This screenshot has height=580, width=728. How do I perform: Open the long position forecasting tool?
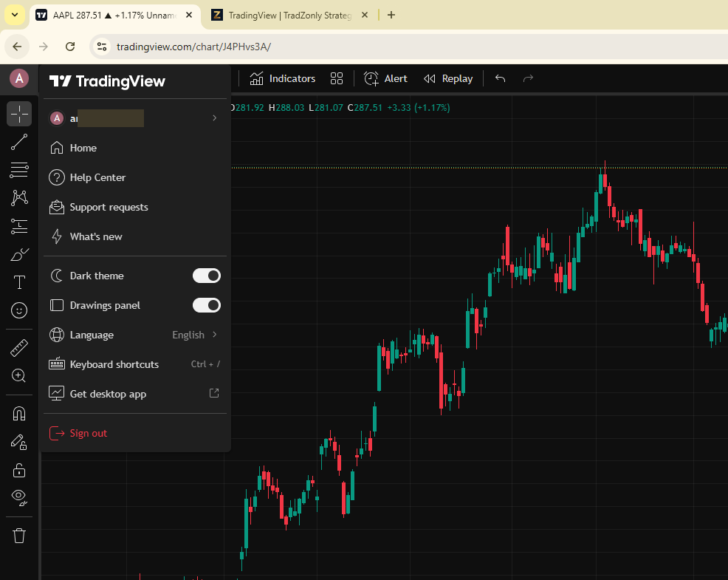(19, 226)
